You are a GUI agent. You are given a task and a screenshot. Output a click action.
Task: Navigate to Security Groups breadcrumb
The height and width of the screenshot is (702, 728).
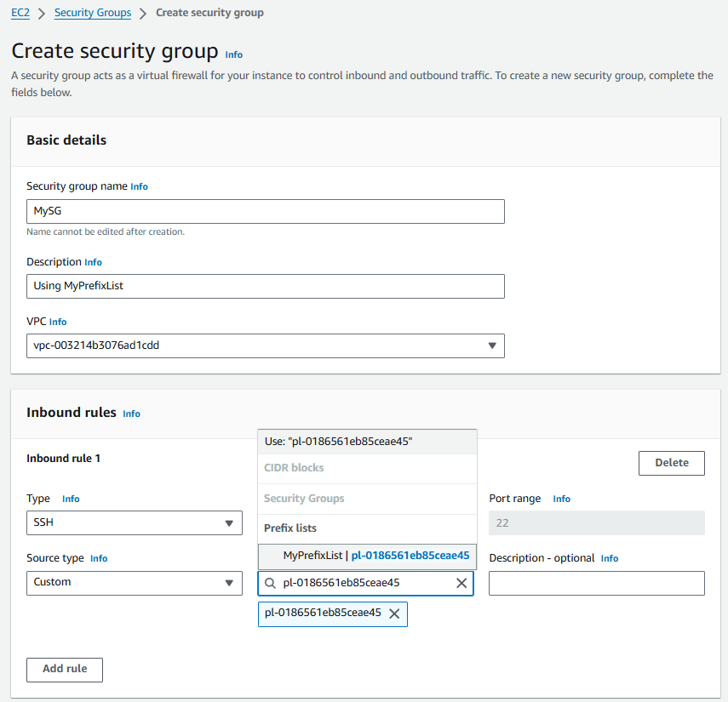coord(93,13)
